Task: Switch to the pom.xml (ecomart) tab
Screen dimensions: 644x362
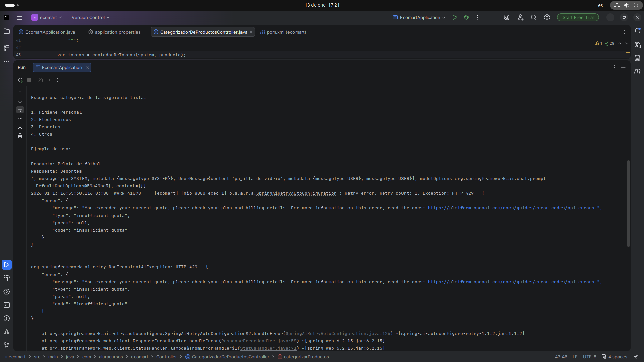Action: tap(283, 32)
